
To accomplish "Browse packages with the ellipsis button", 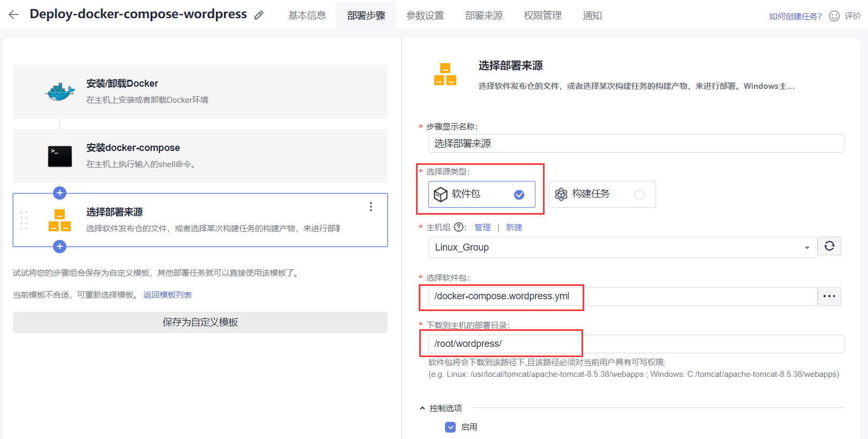I will click(829, 296).
